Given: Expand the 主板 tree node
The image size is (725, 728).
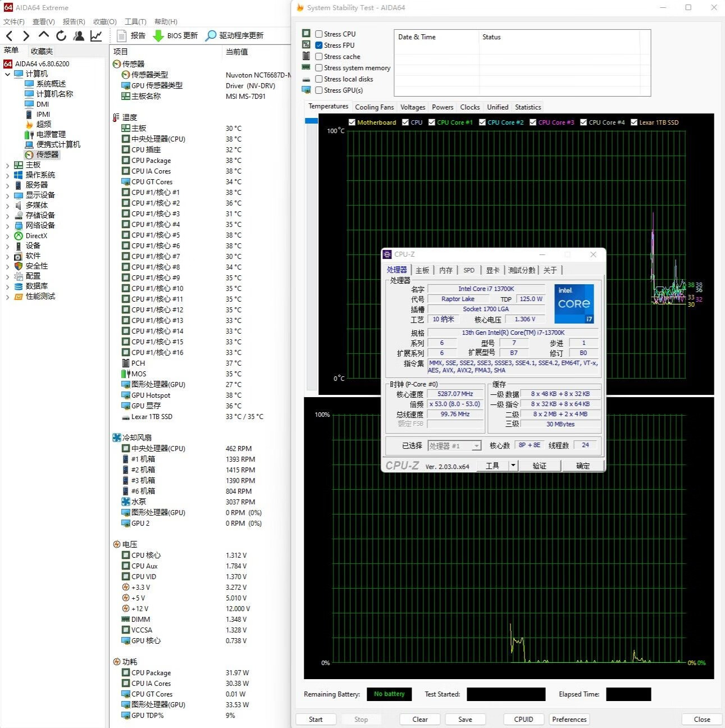Looking at the screenshot, I should tap(7, 165).
